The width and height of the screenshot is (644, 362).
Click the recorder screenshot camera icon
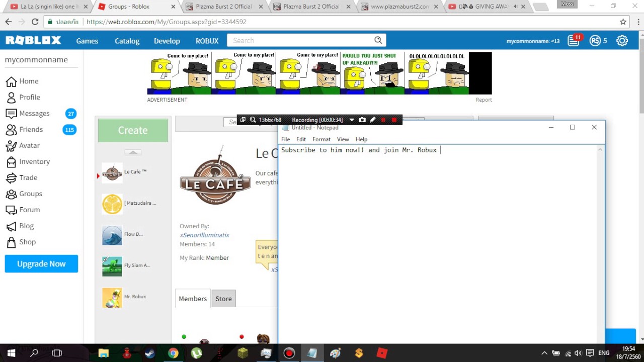tap(362, 120)
